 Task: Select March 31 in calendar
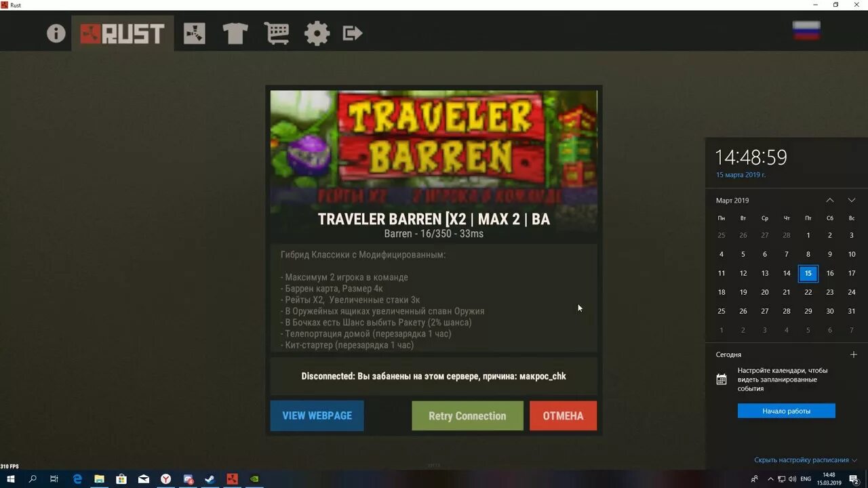coord(852,311)
